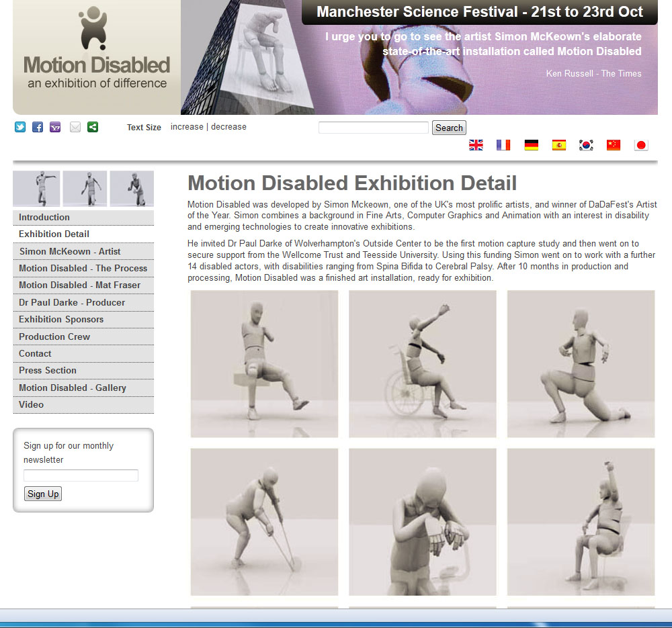Share page via Twitter icon

coord(20,127)
